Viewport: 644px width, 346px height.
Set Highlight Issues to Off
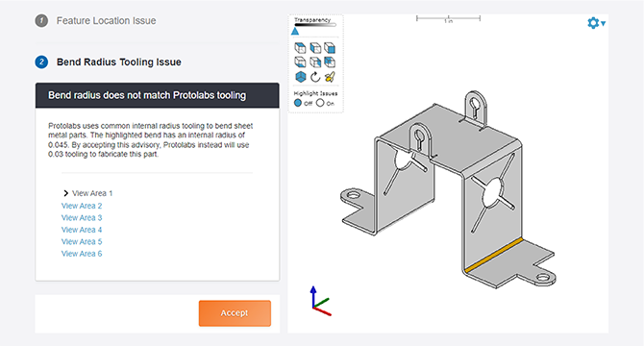click(298, 103)
